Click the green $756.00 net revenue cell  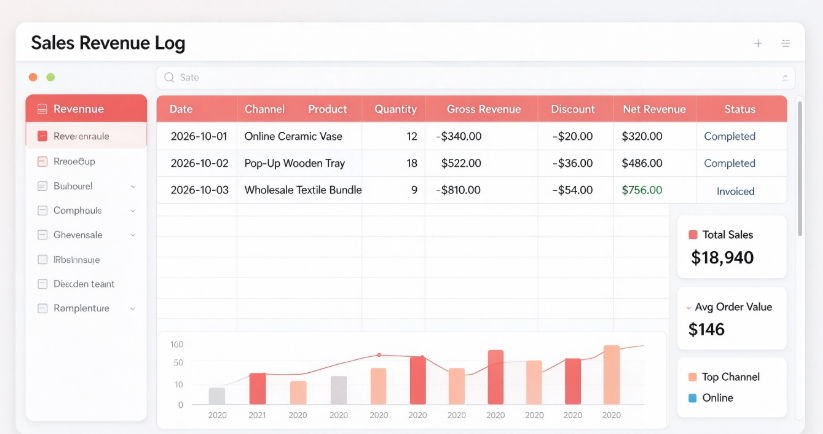tap(642, 190)
